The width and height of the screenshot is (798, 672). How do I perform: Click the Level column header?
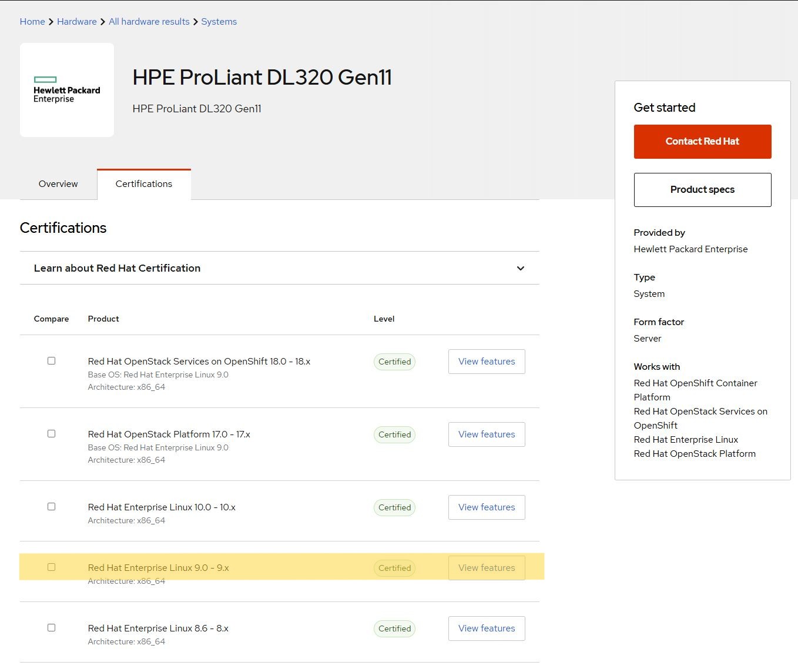pos(384,319)
